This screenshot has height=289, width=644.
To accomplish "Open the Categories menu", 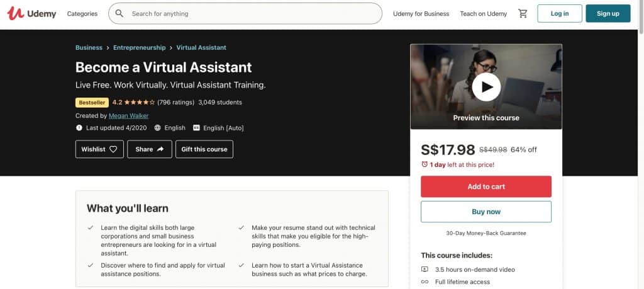I will [82, 14].
